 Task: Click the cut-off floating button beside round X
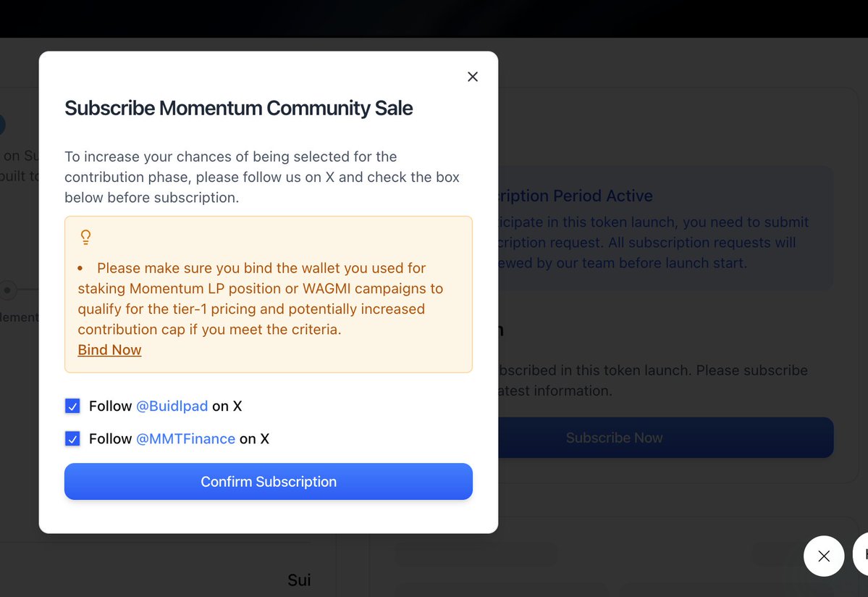point(861,555)
